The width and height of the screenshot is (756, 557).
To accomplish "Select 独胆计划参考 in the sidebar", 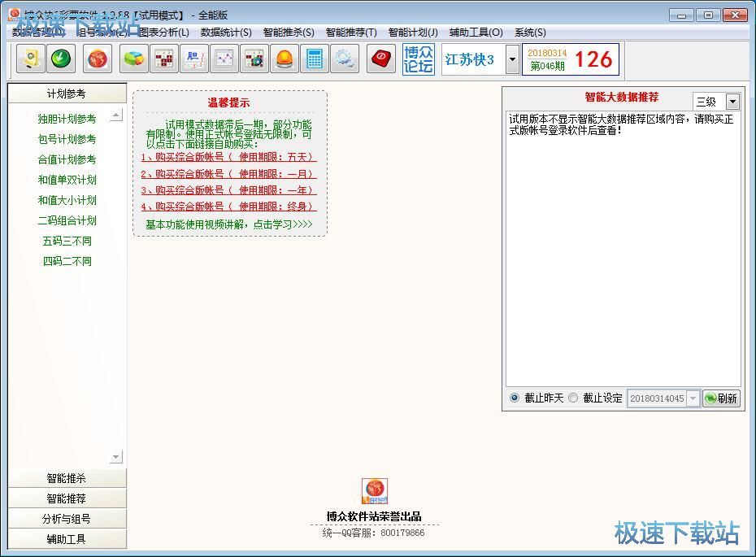I will (x=67, y=119).
